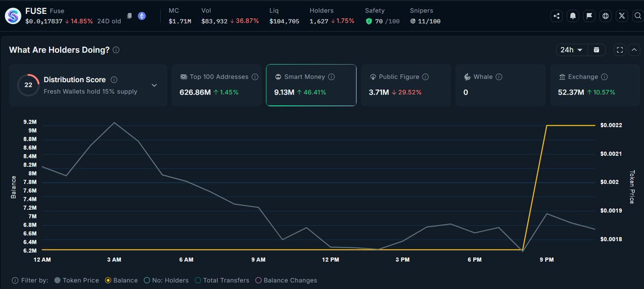
Task: Click the Liq $104,705 value
Action: click(284, 21)
